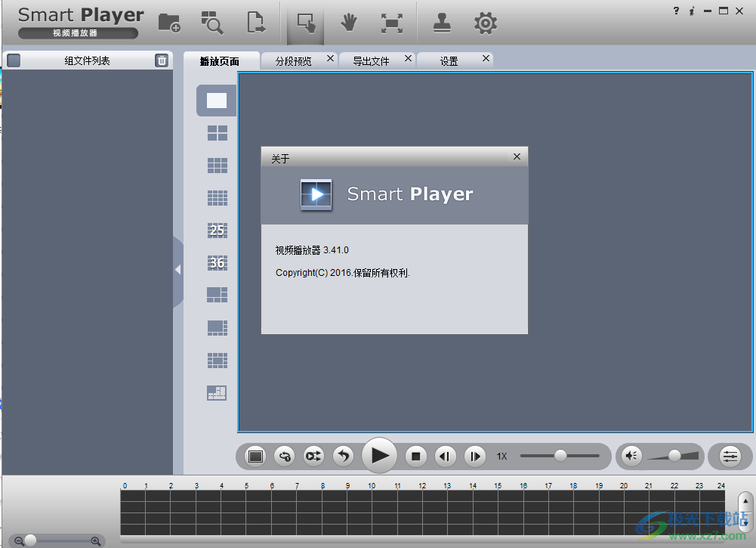Toggle the checkbox above the group file list

13,60
